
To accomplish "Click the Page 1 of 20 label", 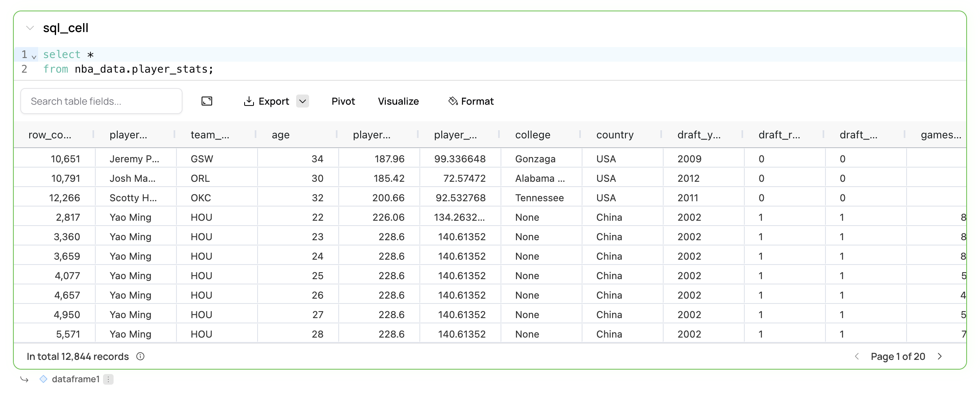I will (x=898, y=356).
